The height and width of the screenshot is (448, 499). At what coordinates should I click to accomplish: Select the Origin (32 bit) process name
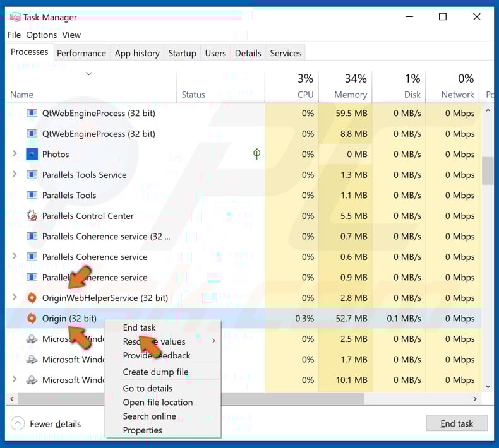[x=69, y=318]
